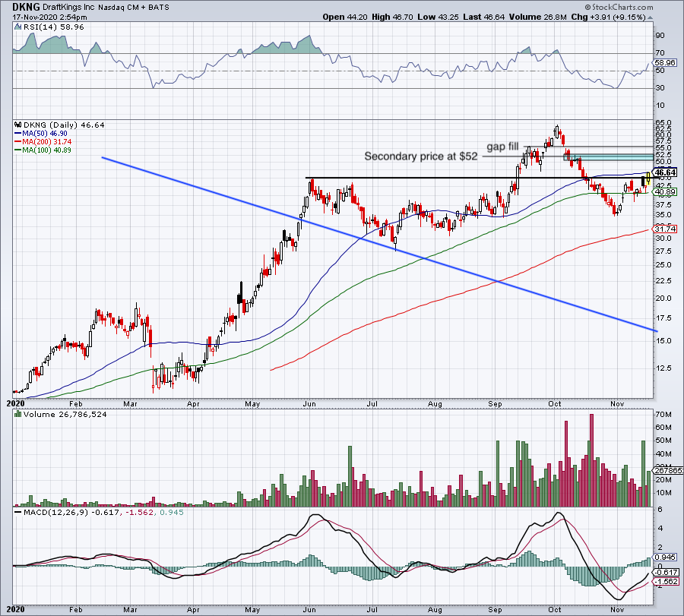Click the 2020 label on the price panel axis
The image size is (684, 616).
16,403
